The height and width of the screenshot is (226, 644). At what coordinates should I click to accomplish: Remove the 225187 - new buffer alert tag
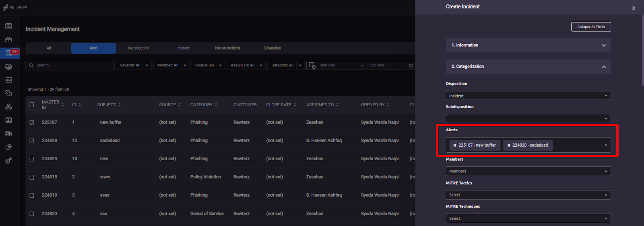pyautogui.click(x=455, y=145)
